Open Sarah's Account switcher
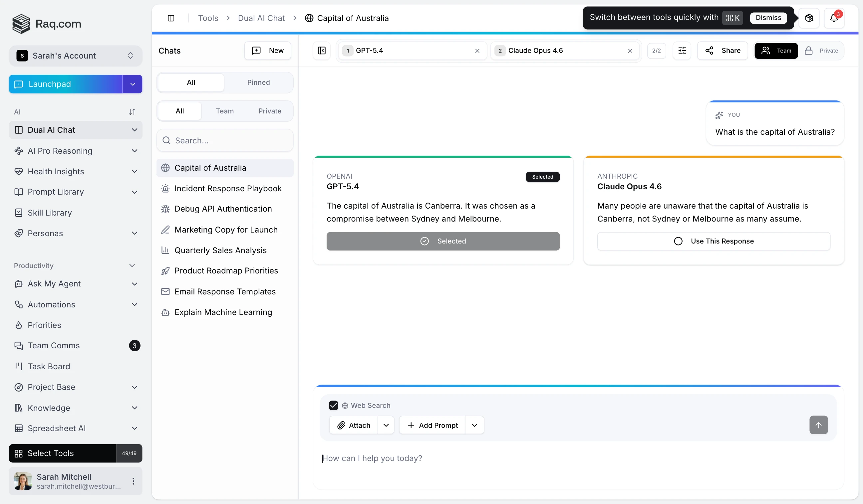The height and width of the screenshot is (504, 863). tap(75, 56)
